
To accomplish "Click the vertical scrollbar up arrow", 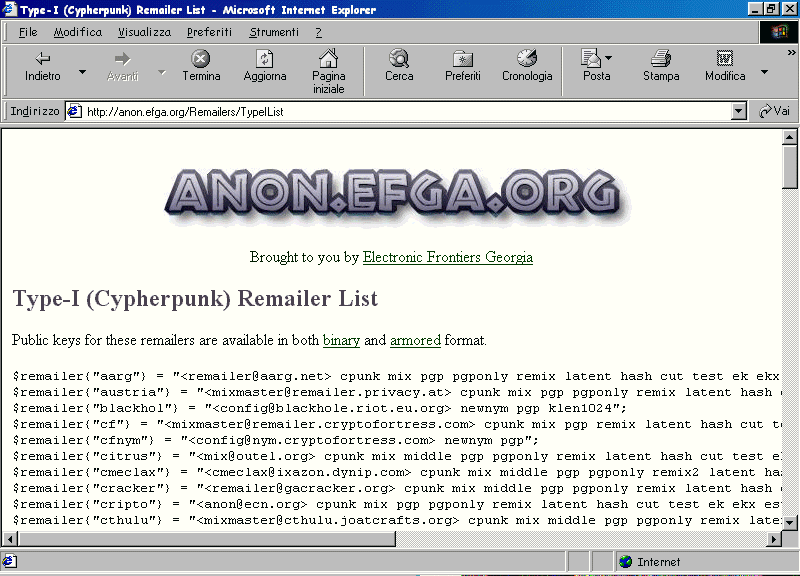I will (x=789, y=137).
